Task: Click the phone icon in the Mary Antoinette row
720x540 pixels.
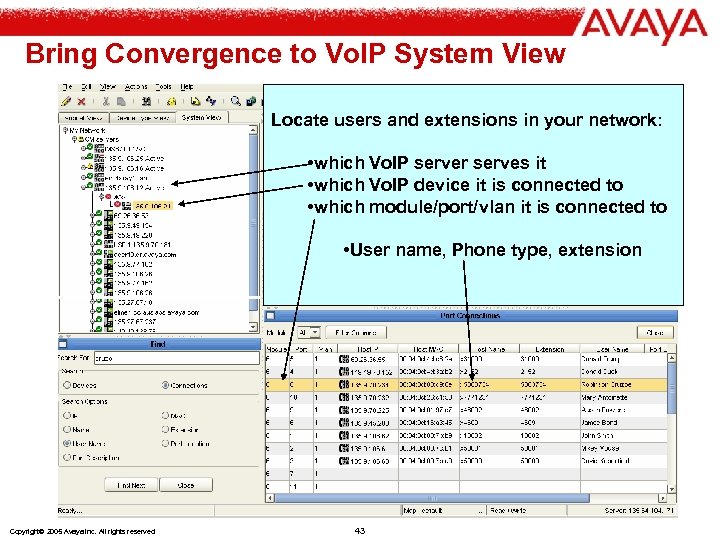Action: tap(343, 397)
